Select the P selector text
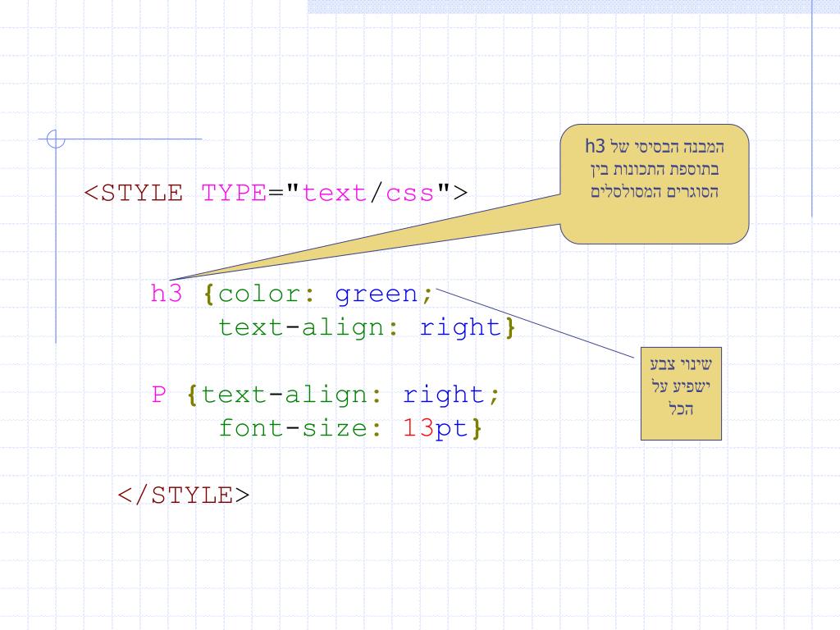The image size is (840, 630). (158, 395)
